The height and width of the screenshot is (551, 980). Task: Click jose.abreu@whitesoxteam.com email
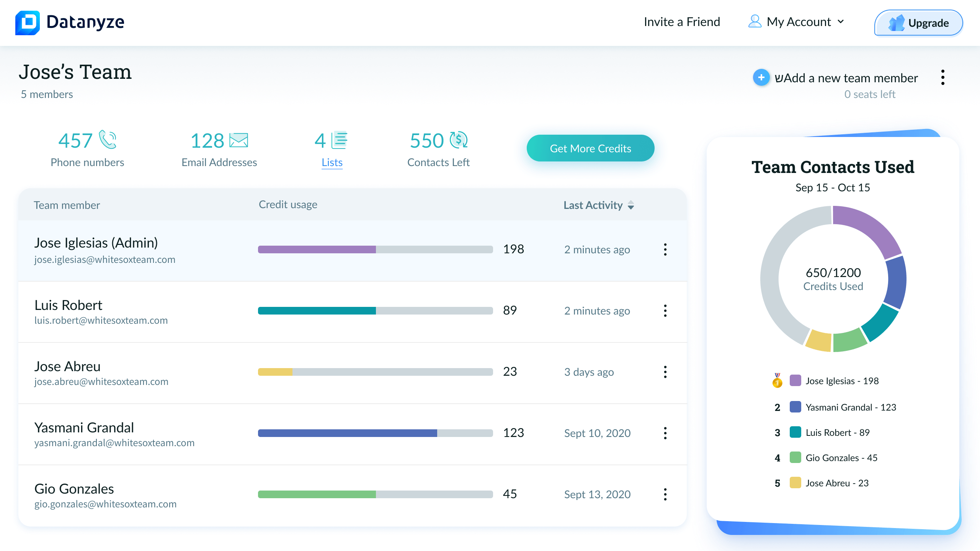click(x=101, y=382)
